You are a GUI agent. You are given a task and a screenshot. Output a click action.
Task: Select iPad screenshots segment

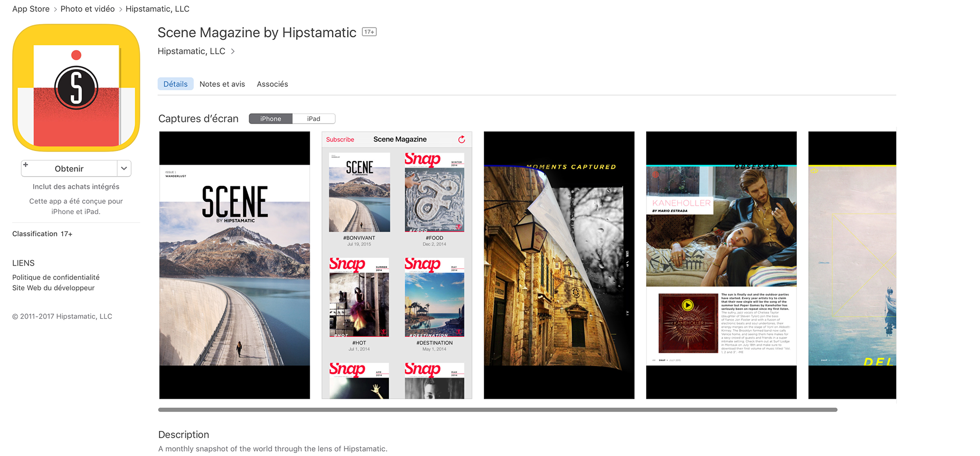[314, 118]
